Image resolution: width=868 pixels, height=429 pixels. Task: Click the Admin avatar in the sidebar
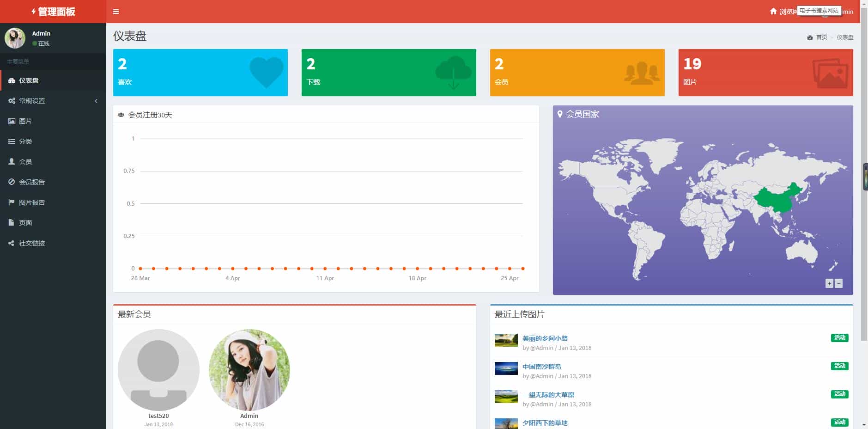[x=15, y=38]
